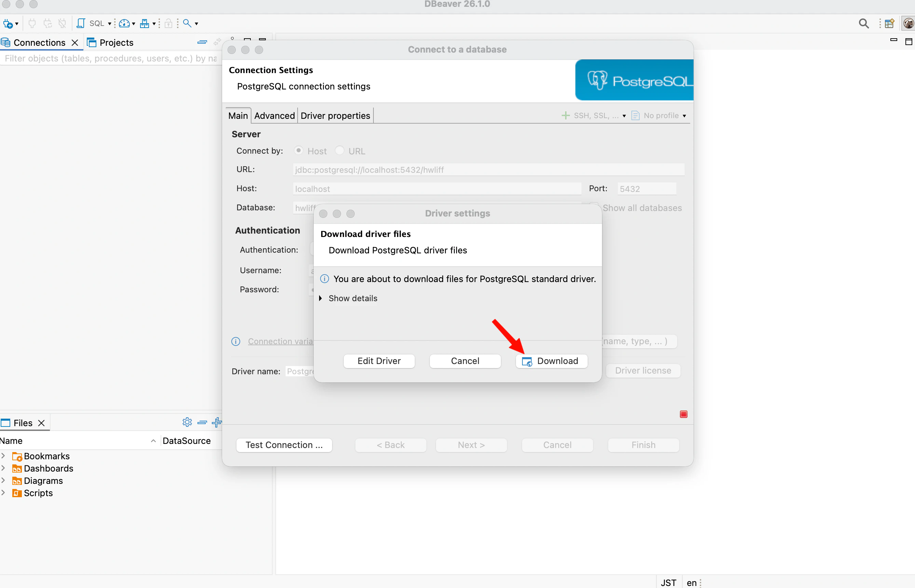Expand the Bookmarks tree node
This screenshot has width=915, height=588.
point(3,456)
